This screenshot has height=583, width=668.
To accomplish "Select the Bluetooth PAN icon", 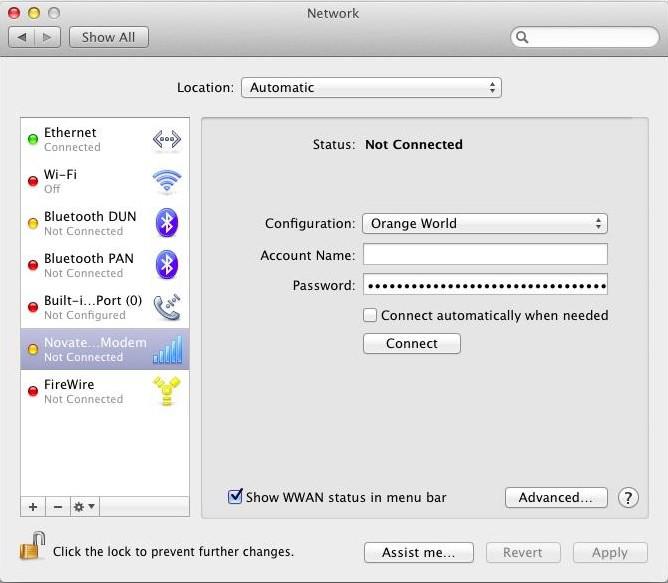I will tap(166, 265).
